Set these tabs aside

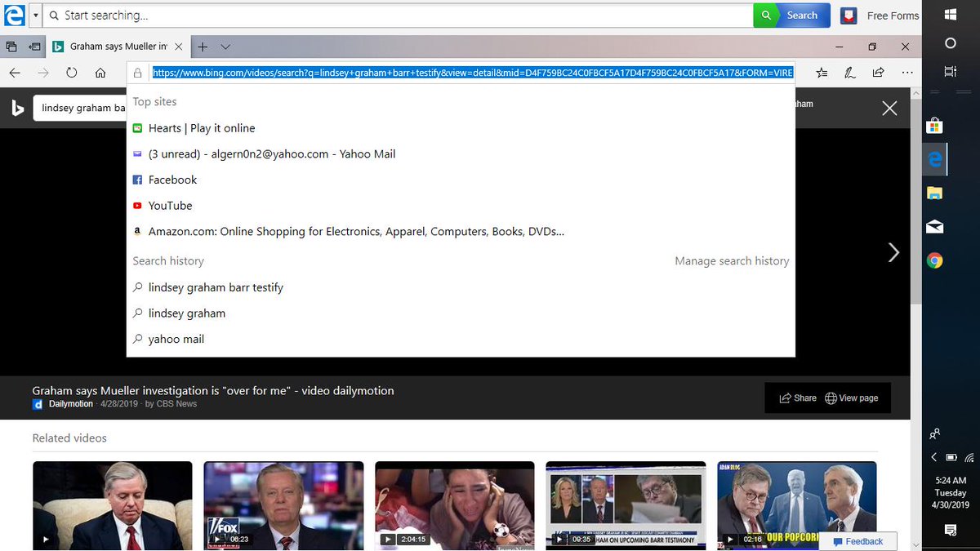click(x=35, y=47)
